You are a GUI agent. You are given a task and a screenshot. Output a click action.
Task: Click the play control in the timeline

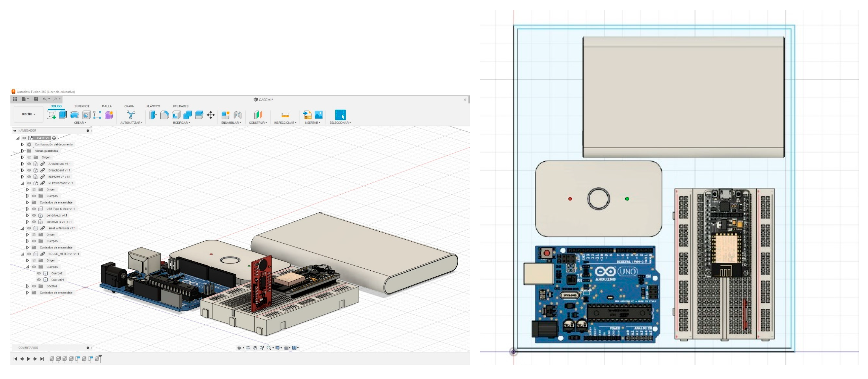coord(28,359)
